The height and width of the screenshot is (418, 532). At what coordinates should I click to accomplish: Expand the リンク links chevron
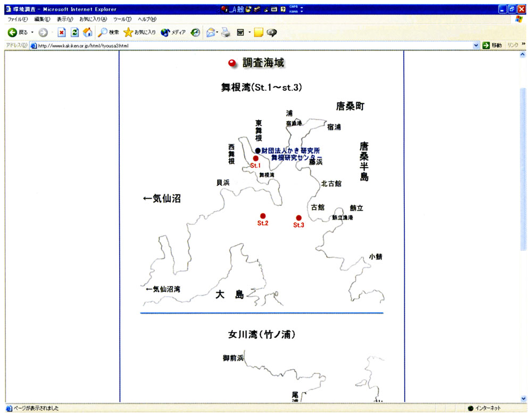point(523,44)
